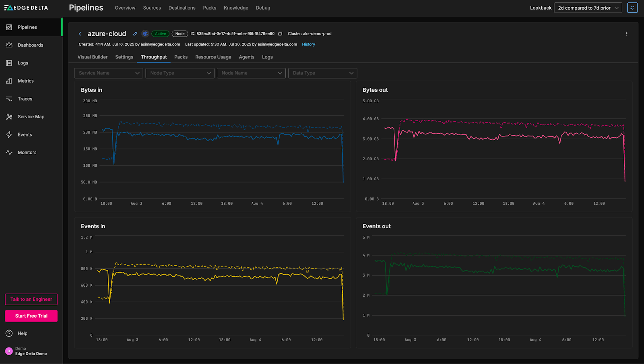The height and width of the screenshot is (364, 644).
Task: Click the pencil edit icon next to azure-cloud
Action: click(x=135, y=34)
